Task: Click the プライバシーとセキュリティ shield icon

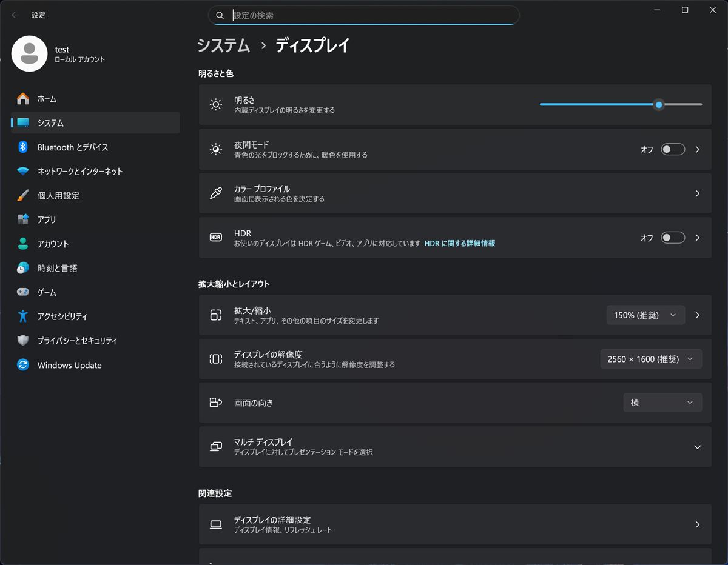Action: 23,341
